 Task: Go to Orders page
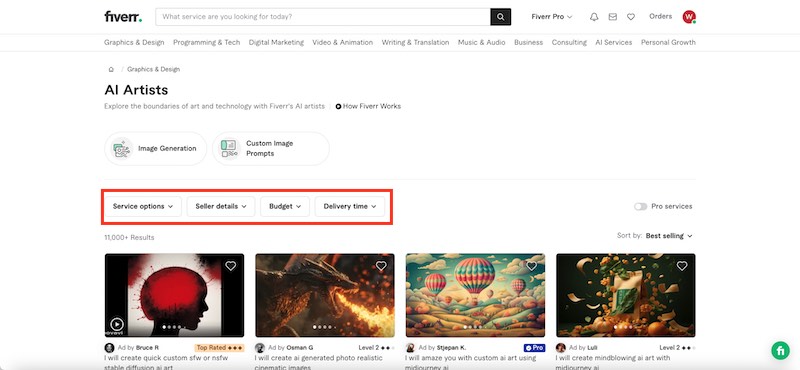pos(661,16)
